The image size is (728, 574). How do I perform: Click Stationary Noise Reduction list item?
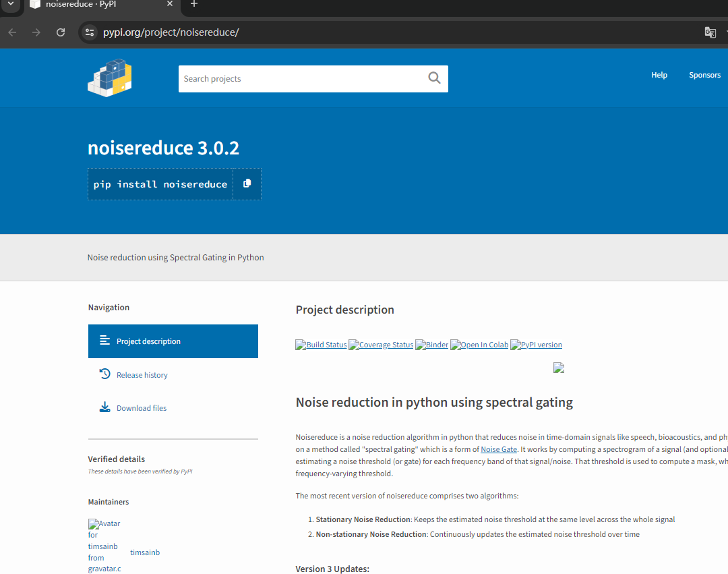coord(495,519)
